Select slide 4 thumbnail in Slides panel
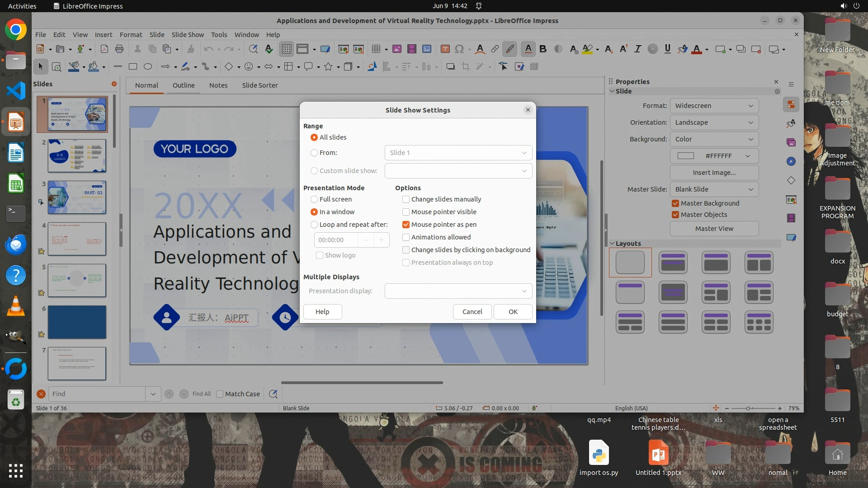This screenshot has width=868, height=488. (x=77, y=239)
